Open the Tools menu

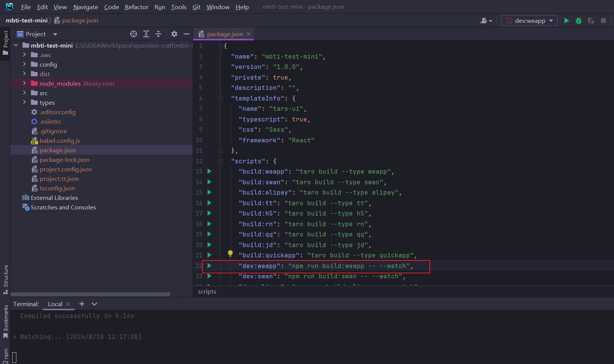[x=179, y=7]
